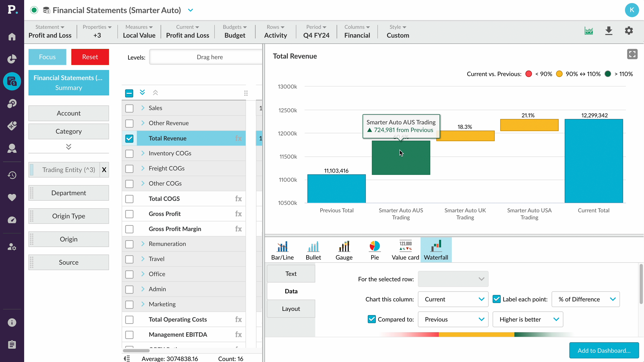Expand chart to fullscreen icon
The width and height of the screenshot is (644, 362).
(x=632, y=54)
